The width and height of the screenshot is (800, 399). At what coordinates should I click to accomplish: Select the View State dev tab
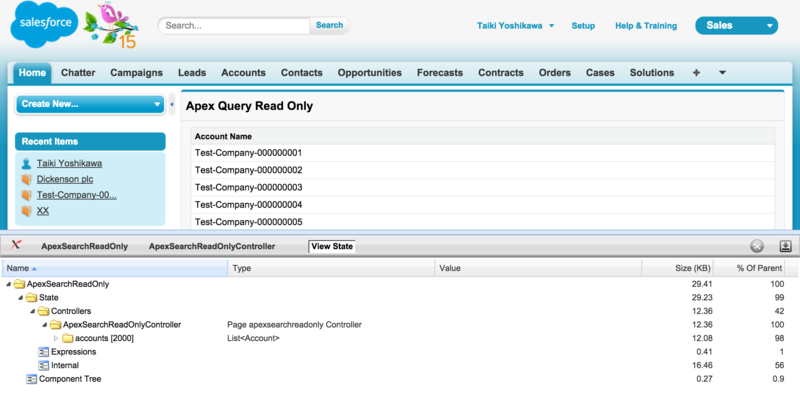(x=332, y=246)
